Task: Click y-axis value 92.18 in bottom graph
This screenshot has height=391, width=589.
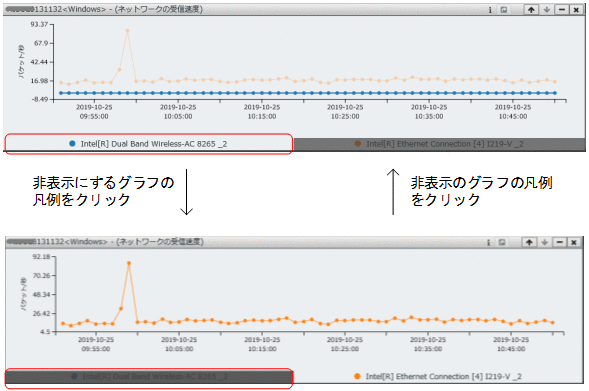Action: (41, 257)
